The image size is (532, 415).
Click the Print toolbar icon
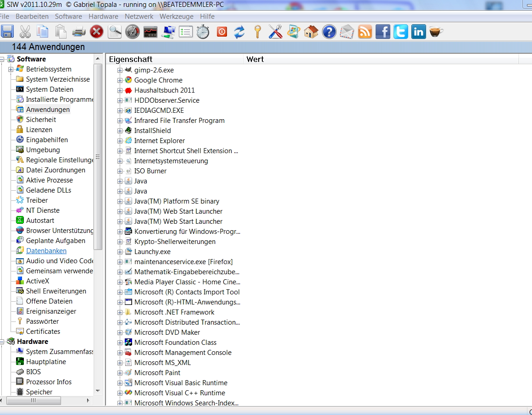pos(79,32)
